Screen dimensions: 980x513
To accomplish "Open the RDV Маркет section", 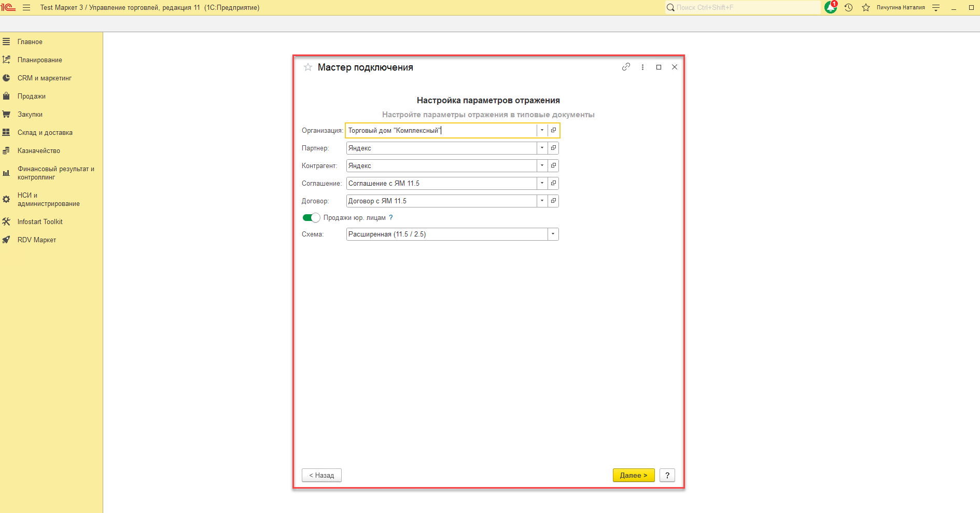I will (36, 240).
